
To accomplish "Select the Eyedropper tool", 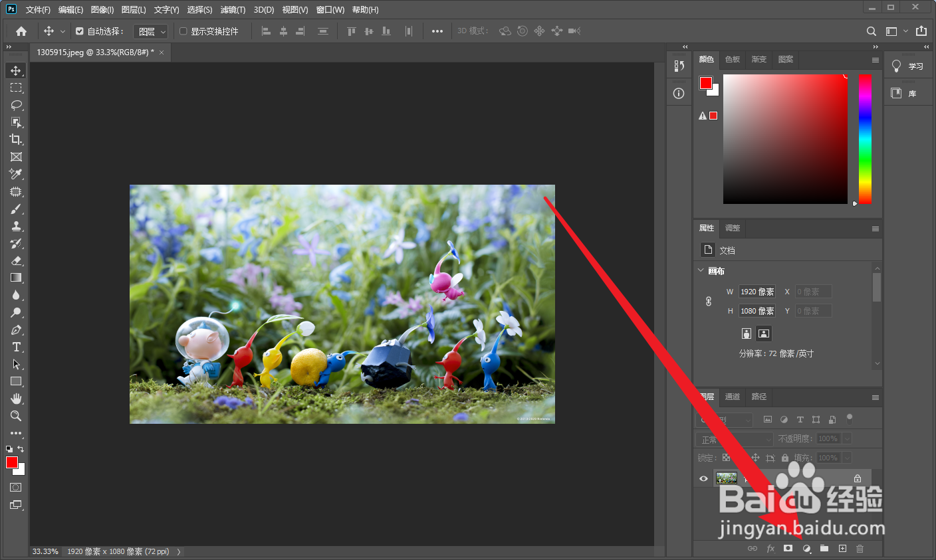I will point(16,174).
